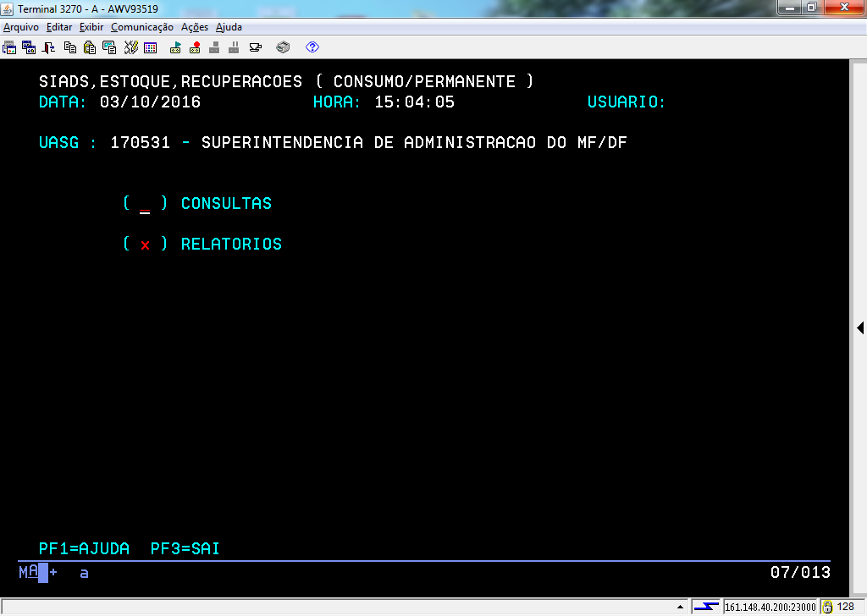
Task: Click the cursor position 07/013 indicator
Action: [x=801, y=572]
